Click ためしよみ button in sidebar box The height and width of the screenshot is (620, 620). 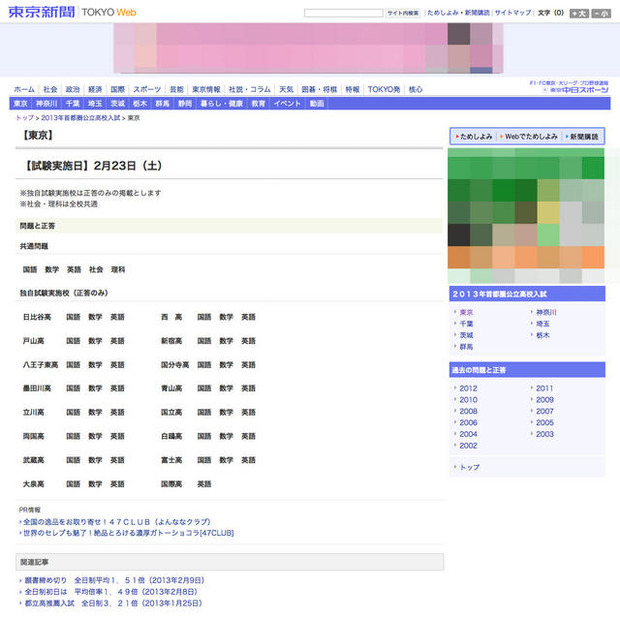click(474, 136)
